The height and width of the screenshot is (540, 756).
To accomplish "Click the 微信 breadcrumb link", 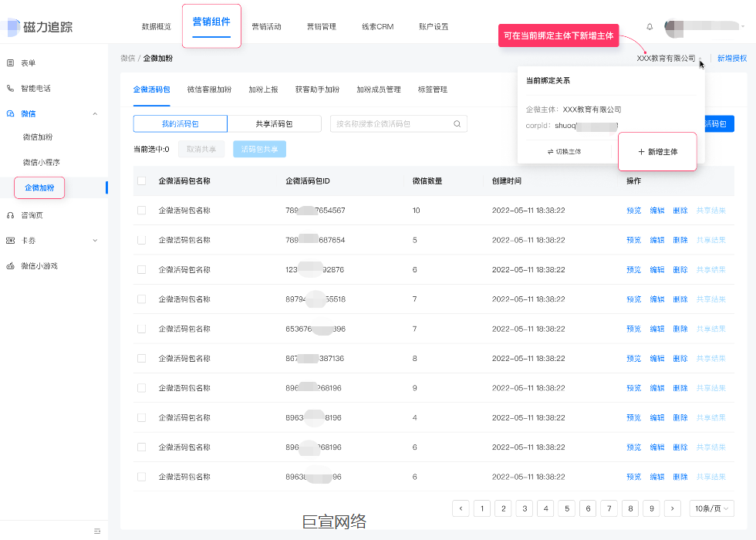I will [x=128, y=59].
